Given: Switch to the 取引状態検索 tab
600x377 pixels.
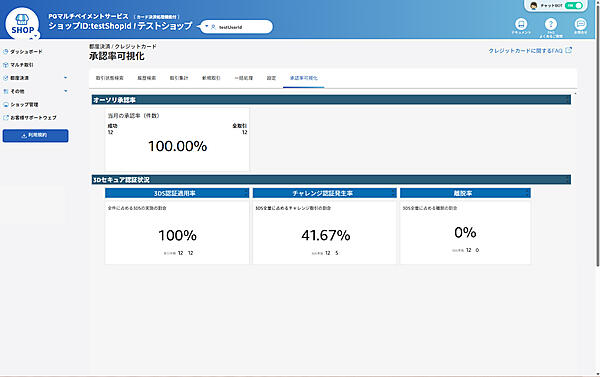Looking at the screenshot, I should click(x=109, y=78).
